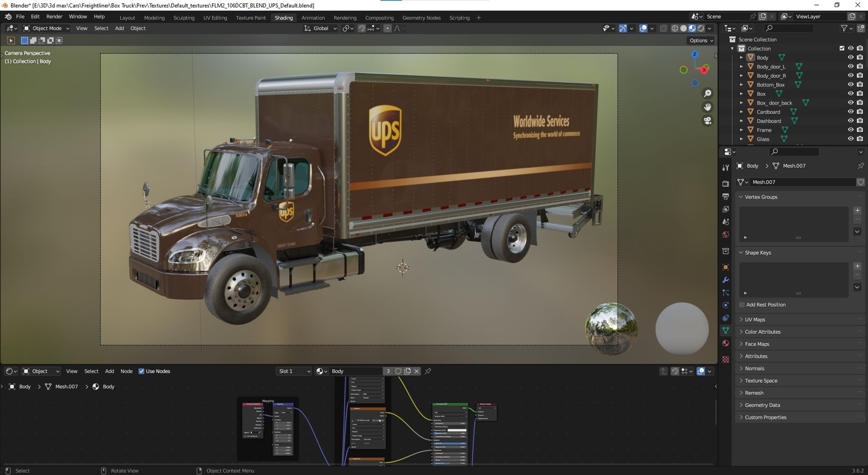Image resolution: width=868 pixels, height=475 pixels.
Task: Hide Cardboard object in viewport
Action: [x=850, y=112]
